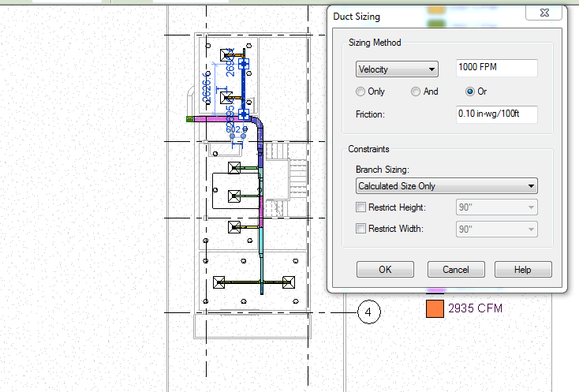Image resolution: width=579 pixels, height=392 pixels.
Task: Click the orange 2935 CFM legend swatch
Action: tap(435, 308)
